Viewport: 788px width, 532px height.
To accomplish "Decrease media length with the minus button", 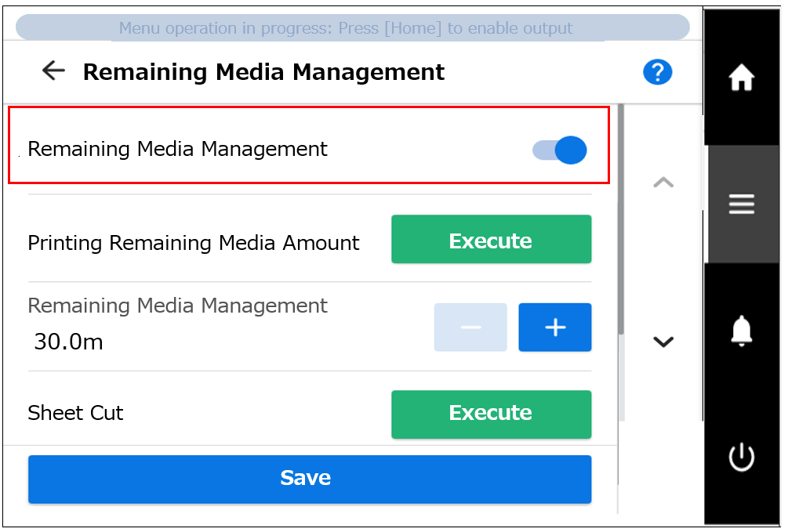I will point(470,327).
